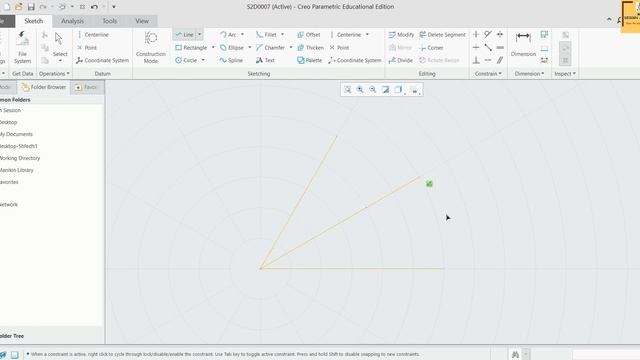Toggle Construction Mode

coord(151,48)
